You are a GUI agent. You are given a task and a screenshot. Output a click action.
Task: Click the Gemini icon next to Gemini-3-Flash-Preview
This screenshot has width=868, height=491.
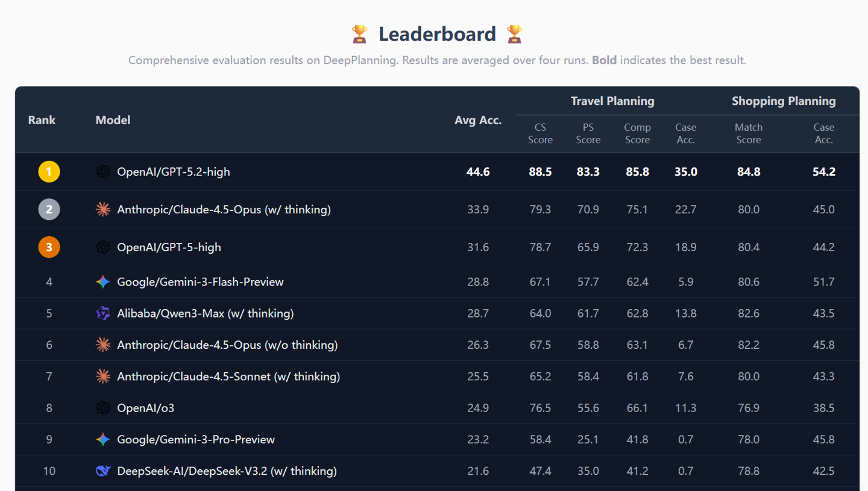(x=103, y=282)
